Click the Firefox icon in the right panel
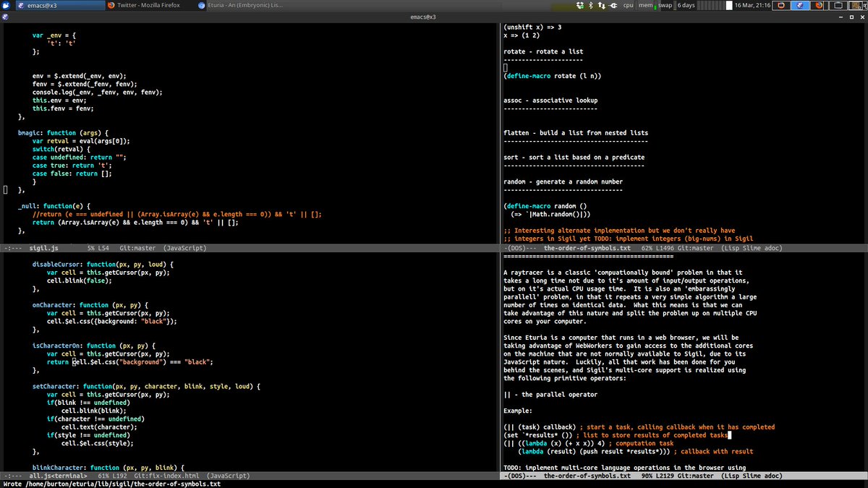 click(817, 5)
